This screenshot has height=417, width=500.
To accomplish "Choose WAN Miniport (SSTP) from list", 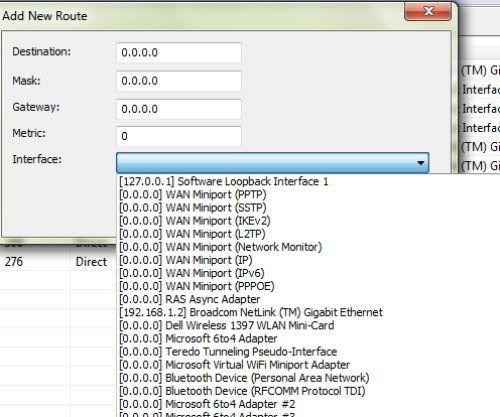I will click(x=193, y=208).
